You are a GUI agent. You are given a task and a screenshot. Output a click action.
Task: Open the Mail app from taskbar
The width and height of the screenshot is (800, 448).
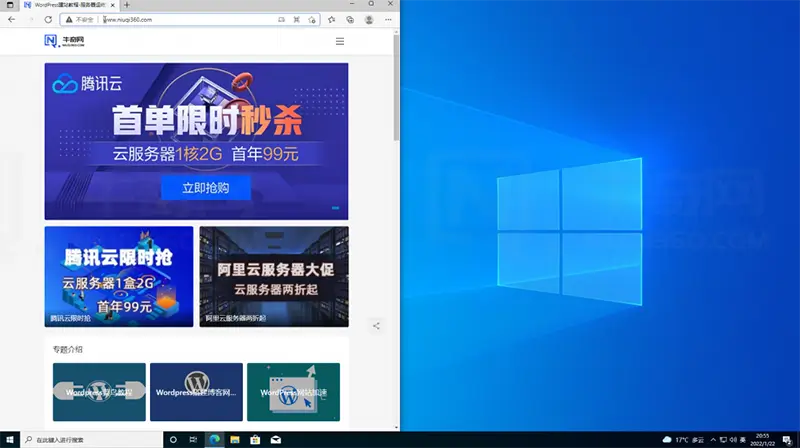point(276,439)
